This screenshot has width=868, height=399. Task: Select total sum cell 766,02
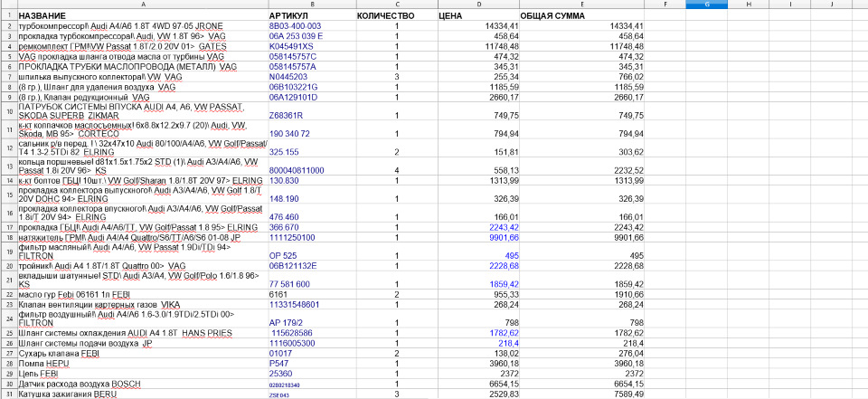(x=581, y=77)
